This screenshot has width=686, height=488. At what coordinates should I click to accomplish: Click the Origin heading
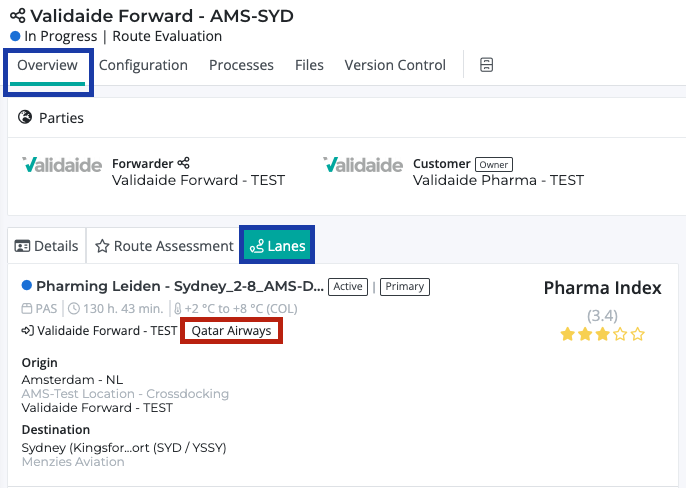(x=39, y=363)
